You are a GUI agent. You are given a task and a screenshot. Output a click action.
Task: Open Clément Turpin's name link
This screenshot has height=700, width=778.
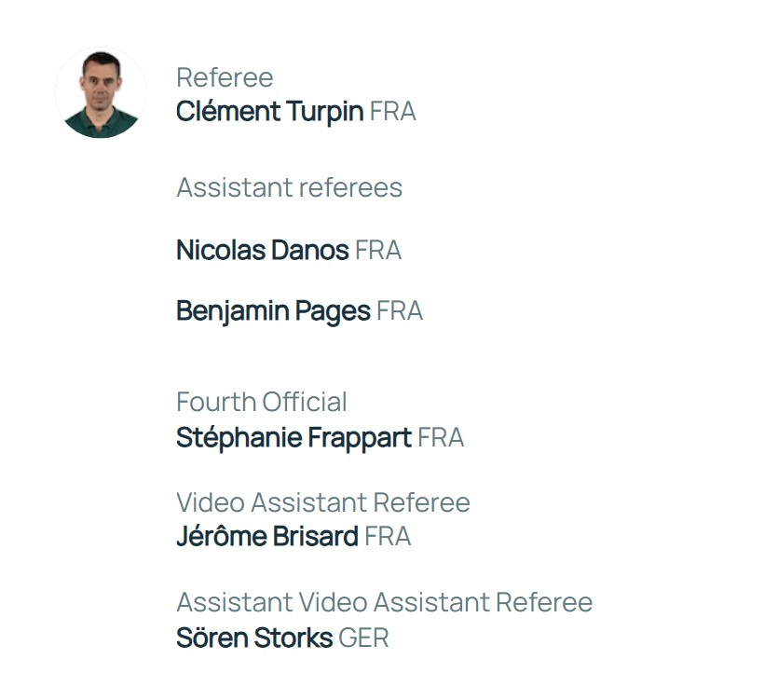[x=269, y=112]
